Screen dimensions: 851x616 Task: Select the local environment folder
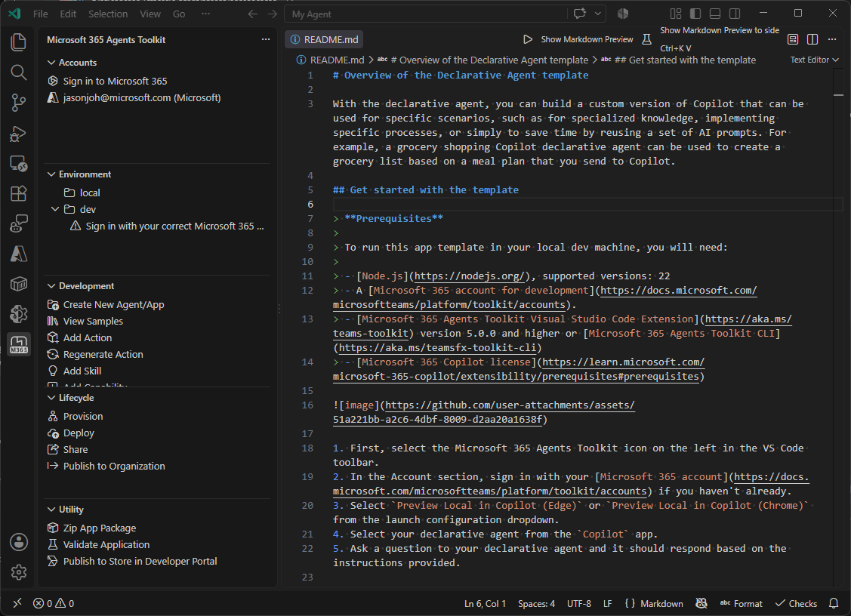click(90, 192)
